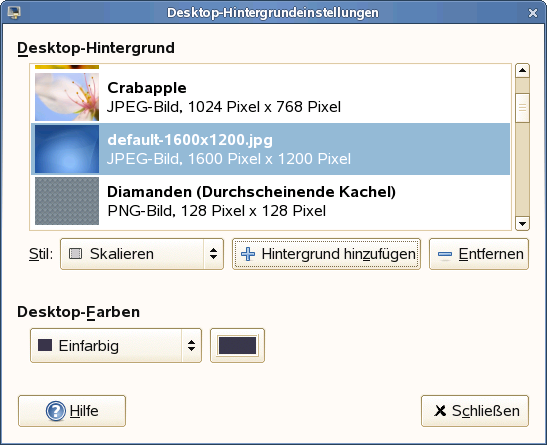Screen dimensions: 547x445
Task: Click the minus icon on Entfernen button
Action: coord(445,255)
